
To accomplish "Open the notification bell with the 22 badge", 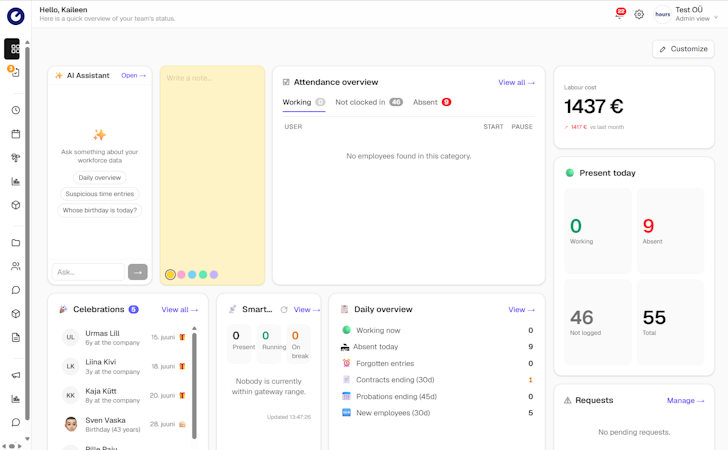I will 620,14.
